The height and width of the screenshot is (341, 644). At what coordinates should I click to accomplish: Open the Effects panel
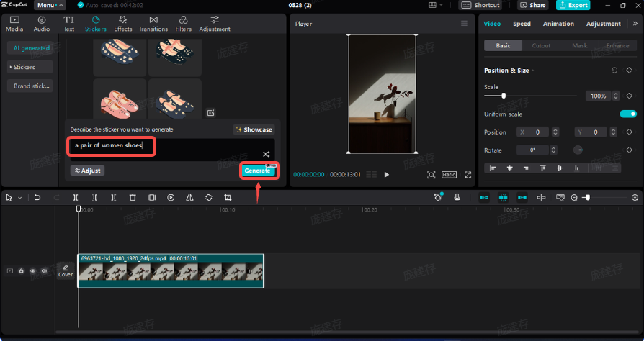click(x=122, y=24)
